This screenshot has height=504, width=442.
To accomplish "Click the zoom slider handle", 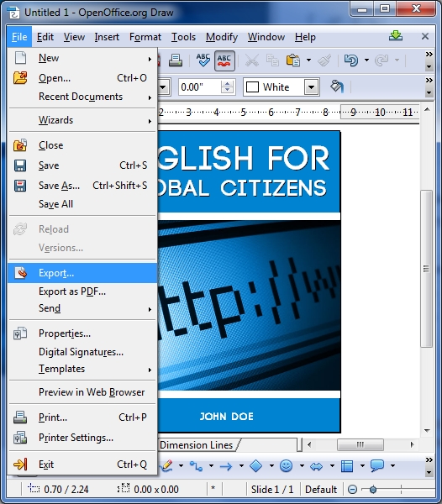I will [x=373, y=490].
